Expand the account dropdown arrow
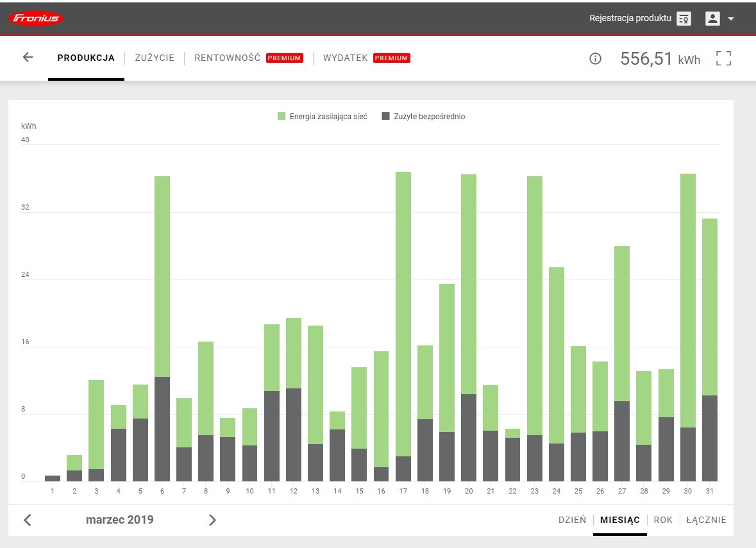756x548 pixels. (731, 19)
